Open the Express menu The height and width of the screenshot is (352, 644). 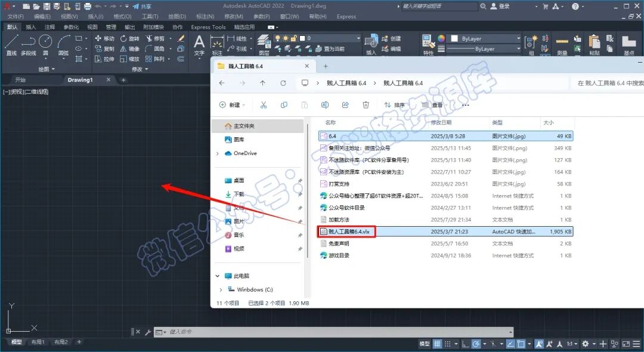coord(346,17)
